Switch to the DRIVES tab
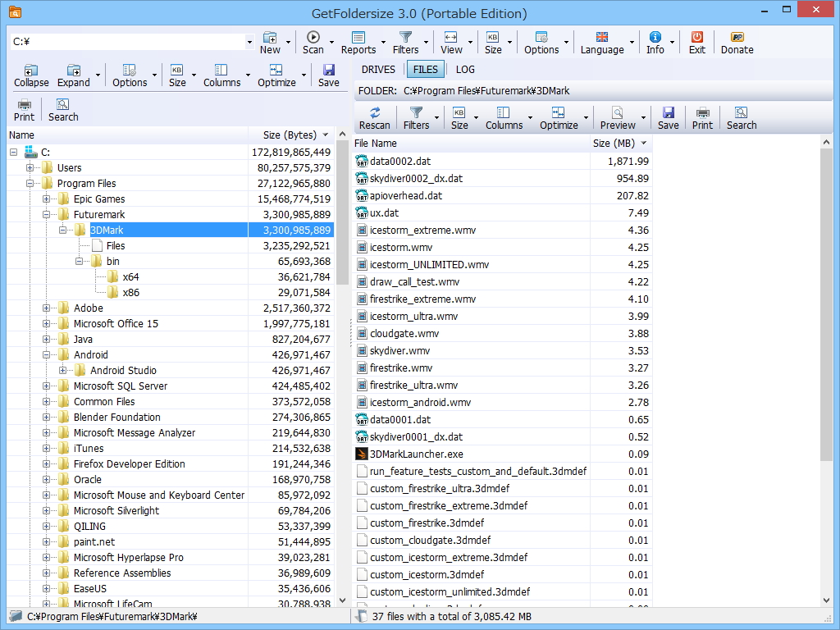 378,70
